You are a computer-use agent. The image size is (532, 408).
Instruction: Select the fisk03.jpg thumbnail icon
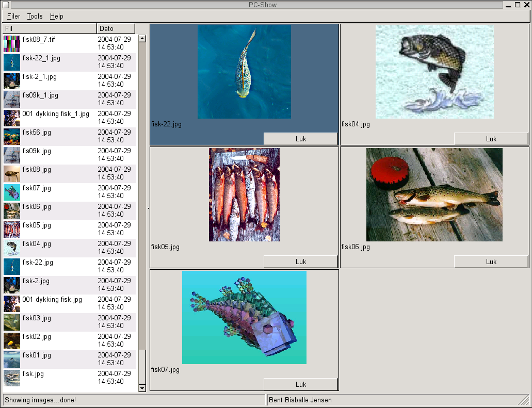coord(12,322)
